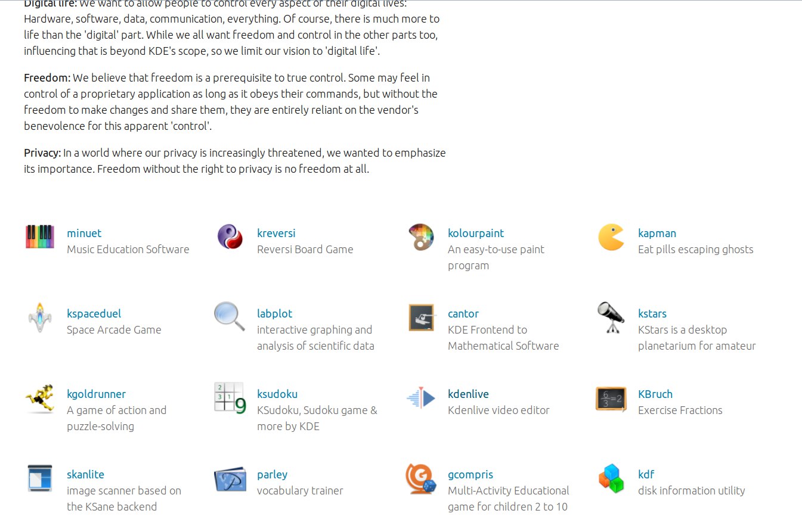Click the kapman yellow pac-man icon

pos(611,237)
